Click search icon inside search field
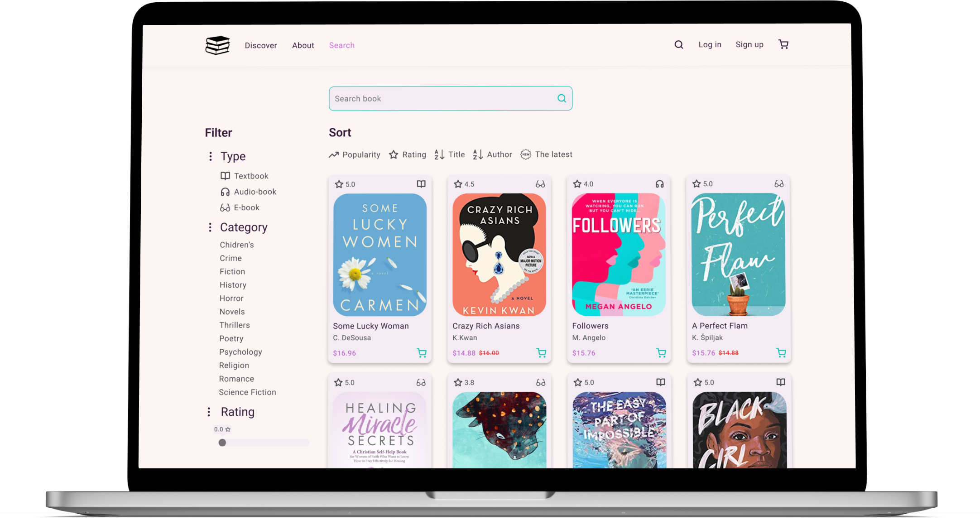 pyautogui.click(x=562, y=98)
